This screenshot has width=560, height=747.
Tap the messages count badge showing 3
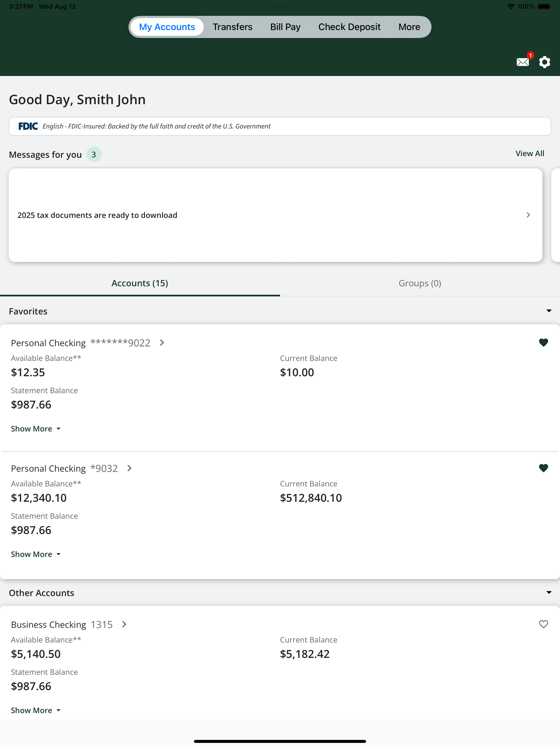coord(94,154)
